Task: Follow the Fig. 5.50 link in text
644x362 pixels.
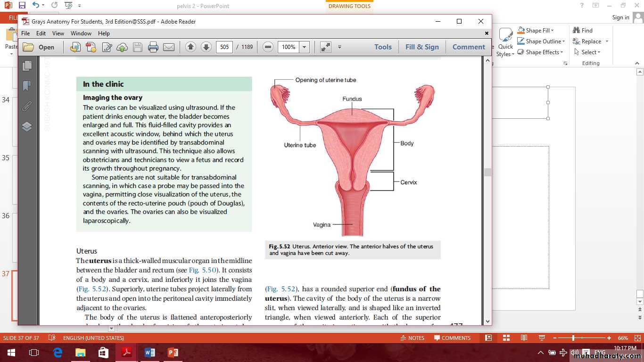Action: pos(202,270)
